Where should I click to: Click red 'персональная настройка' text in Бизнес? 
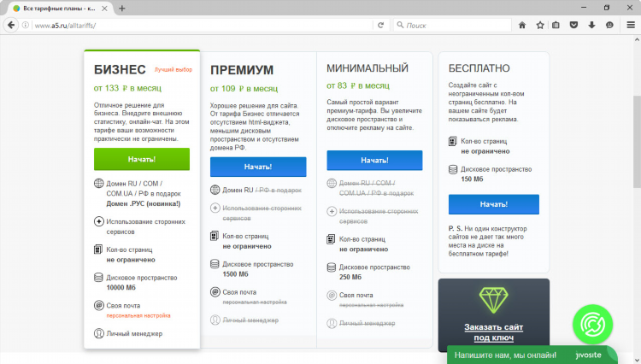click(x=138, y=315)
